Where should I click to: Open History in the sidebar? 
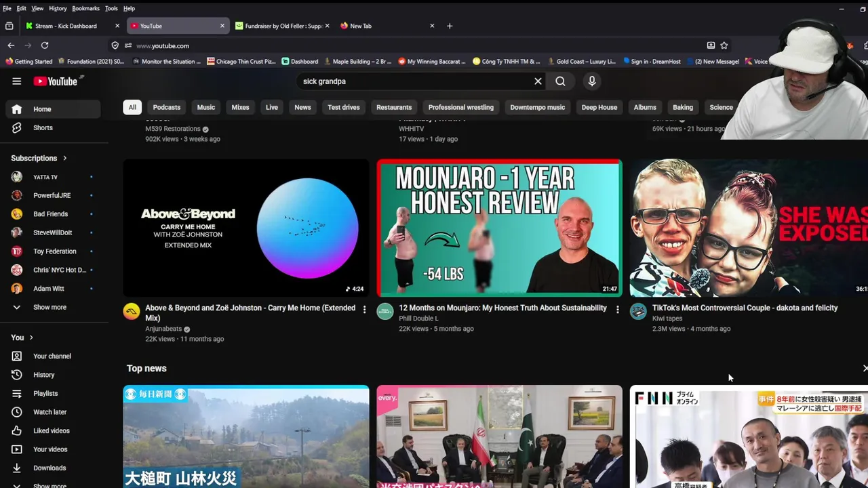(53, 375)
